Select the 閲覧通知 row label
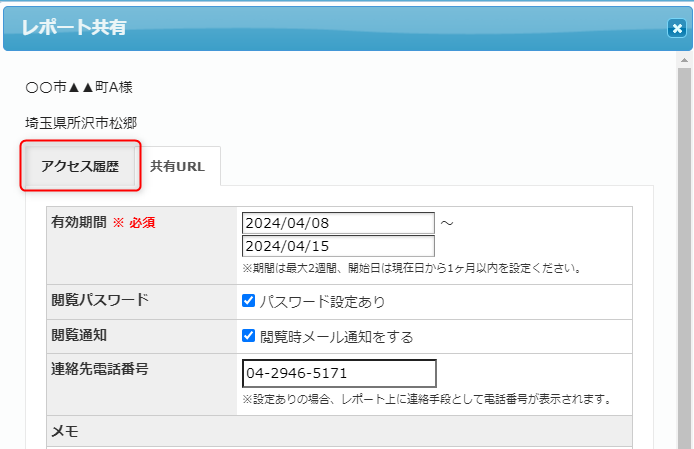This screenshot has height=449, width=694. point(79,334)
